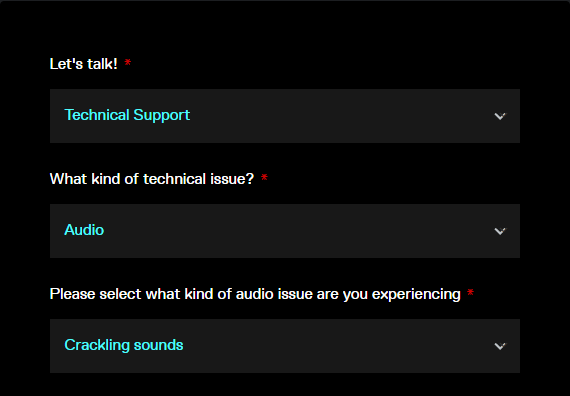570x396 pixels.
Task: Change topic from Technical Support
Action: click(x=285, y=116)
